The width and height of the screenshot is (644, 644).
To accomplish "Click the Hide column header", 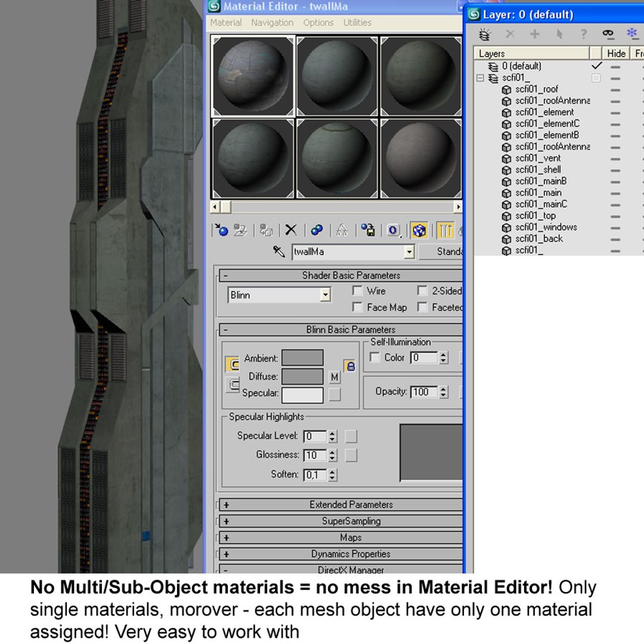I will pos(616,54).
